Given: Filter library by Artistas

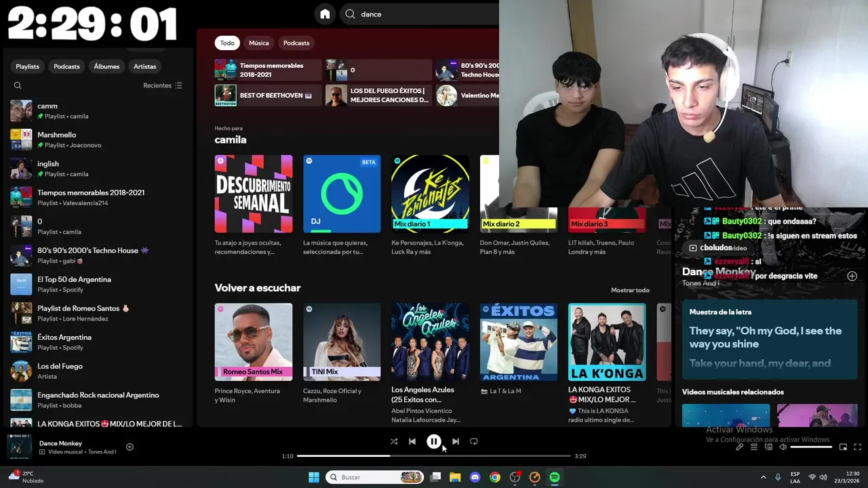Looking at the screenshot, I should 145,66.
